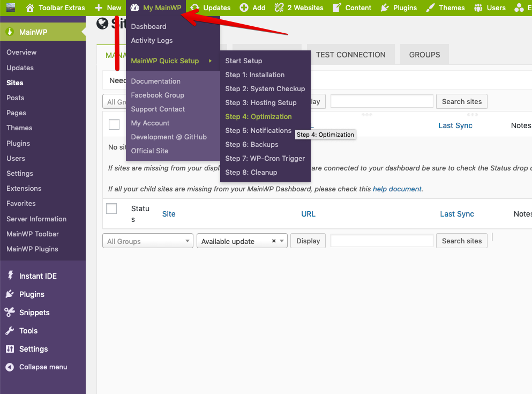Open the help document link
Screen dimensions: 532x394
click(397, 189)
